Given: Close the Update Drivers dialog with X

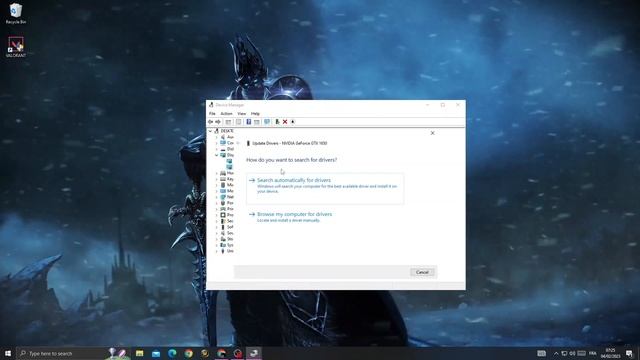Looking at the screenshot, I should point(432,133).
